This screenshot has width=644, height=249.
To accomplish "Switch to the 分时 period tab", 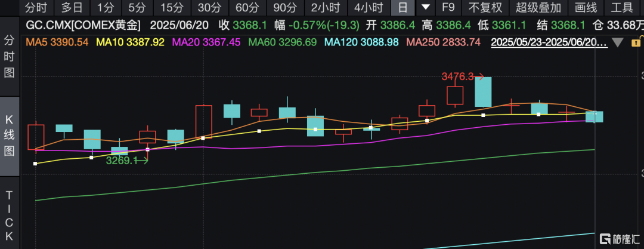I will 36,7.
